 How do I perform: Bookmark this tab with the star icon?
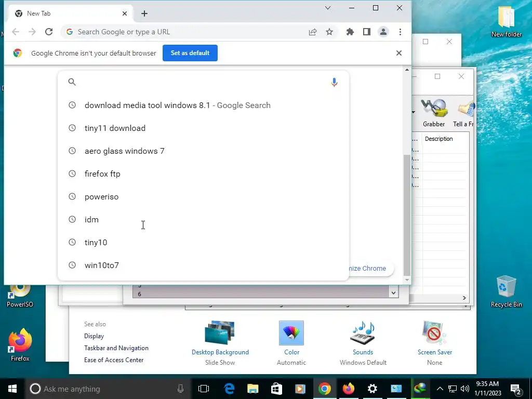[329, 32]
